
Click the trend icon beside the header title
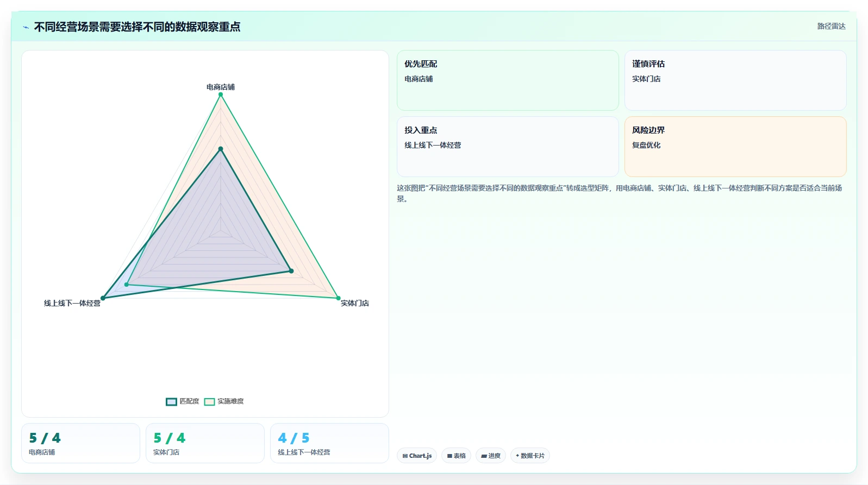click(x=26, y=27)
